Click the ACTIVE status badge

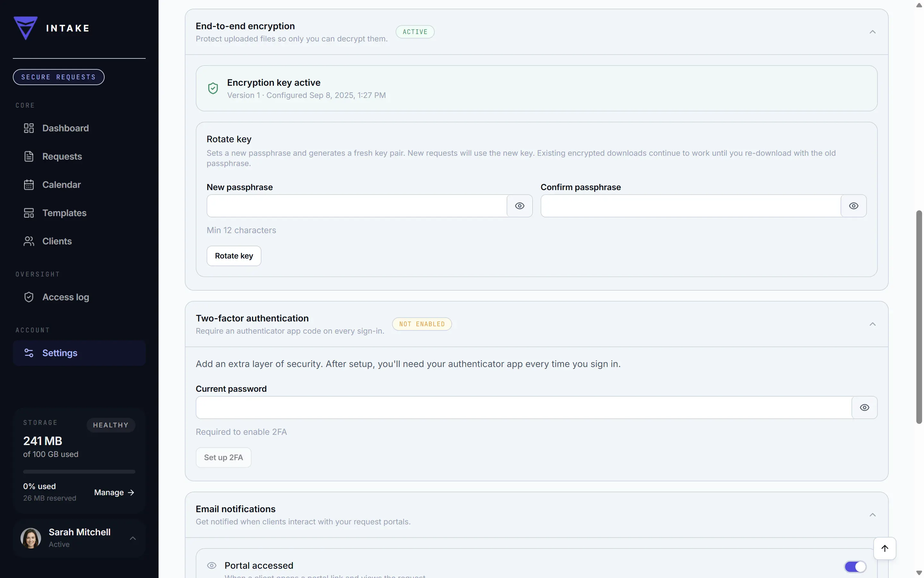415,32
